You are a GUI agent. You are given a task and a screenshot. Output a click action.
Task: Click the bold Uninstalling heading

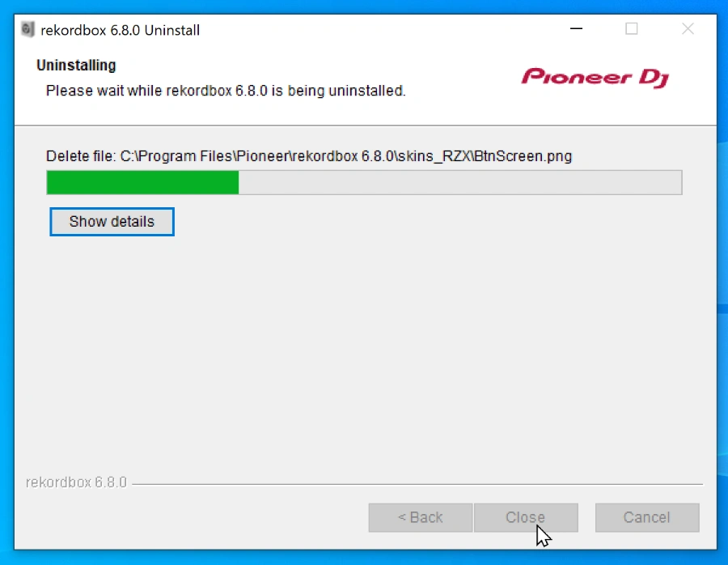[76, 66]
